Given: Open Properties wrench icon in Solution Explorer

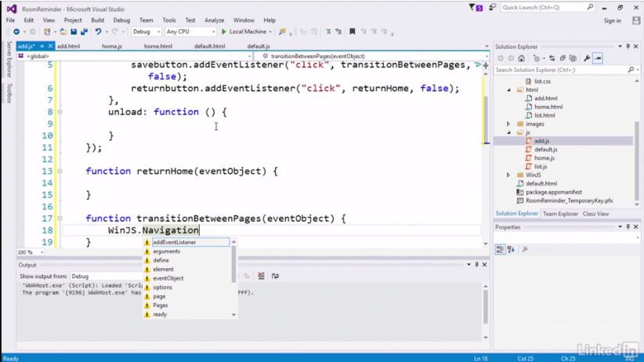Looking at the screenshot, I should click(587, 58).
